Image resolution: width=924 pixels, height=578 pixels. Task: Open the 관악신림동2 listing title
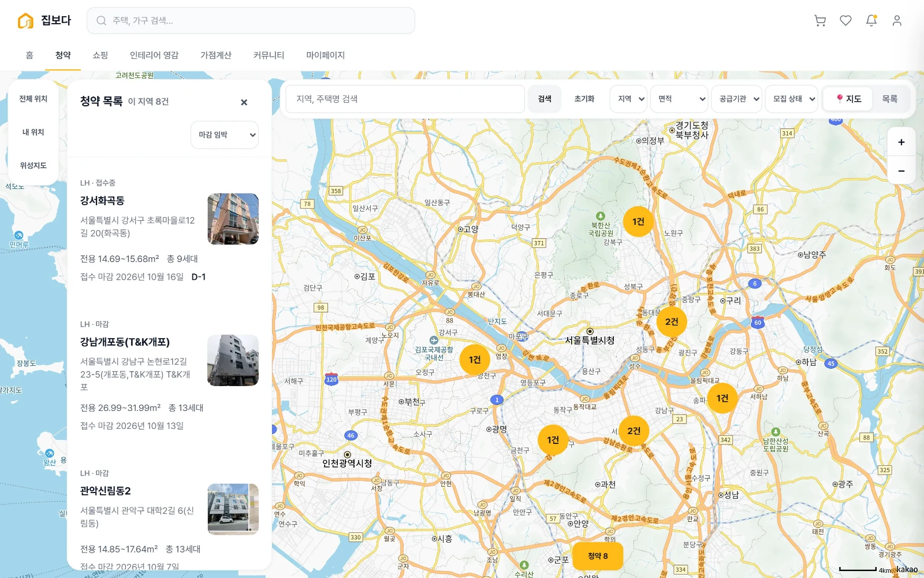(105, 491)
